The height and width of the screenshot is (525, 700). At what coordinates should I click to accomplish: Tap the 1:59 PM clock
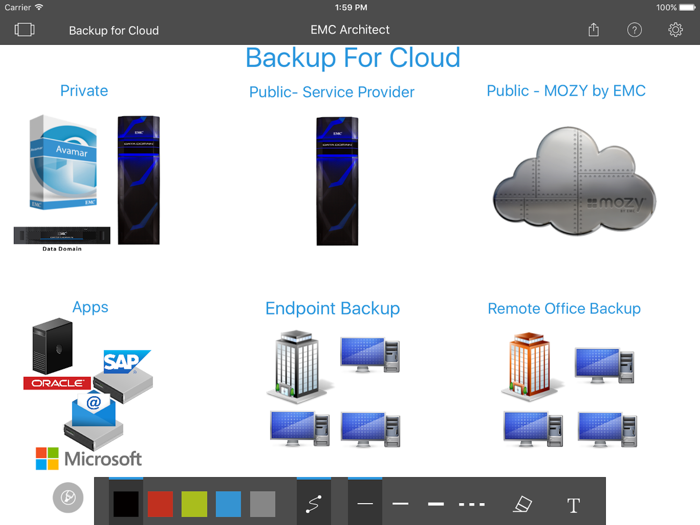pyautogui.click(x=351, y=8)
